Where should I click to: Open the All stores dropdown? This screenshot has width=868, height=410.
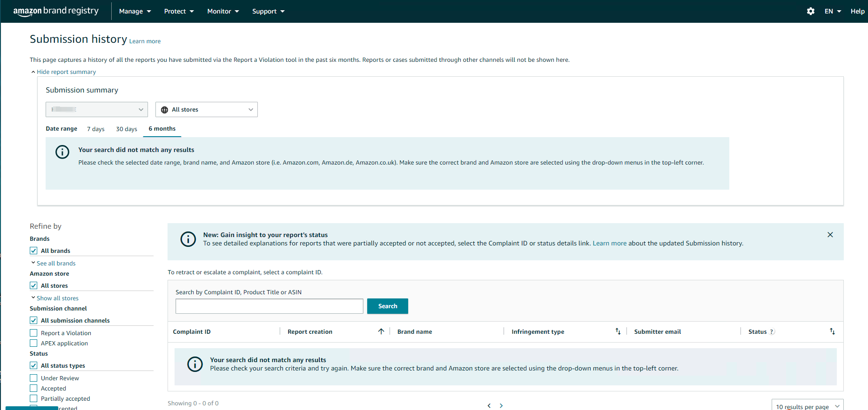point(207,109)
